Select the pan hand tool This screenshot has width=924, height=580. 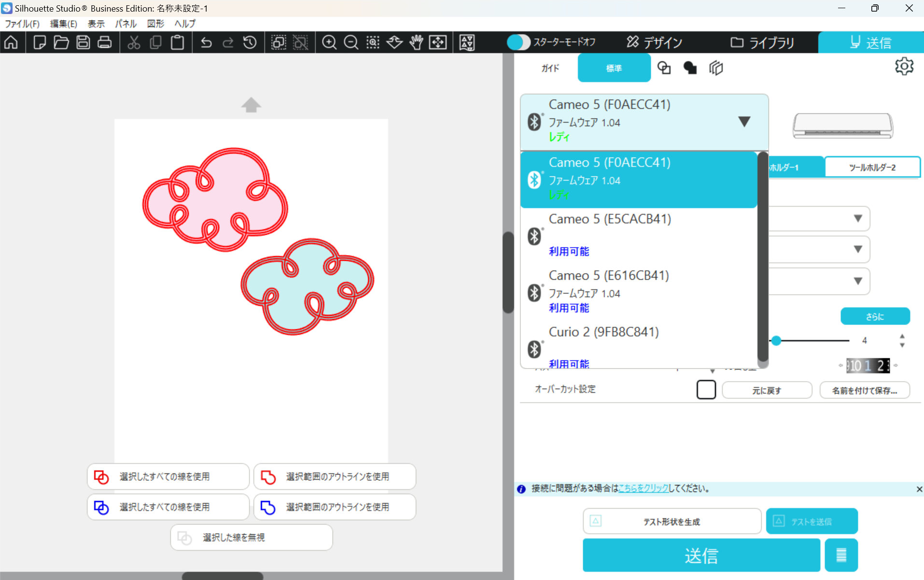point(416,42)
